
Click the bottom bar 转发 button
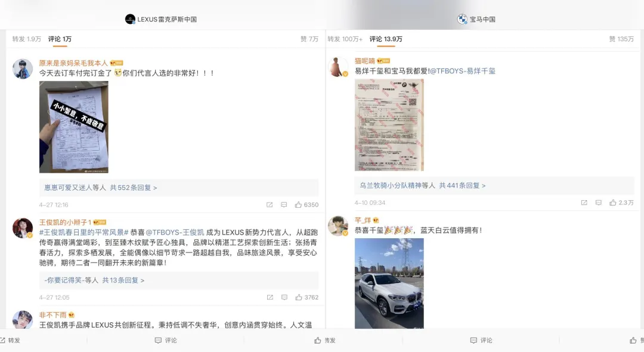click(10, 340)
